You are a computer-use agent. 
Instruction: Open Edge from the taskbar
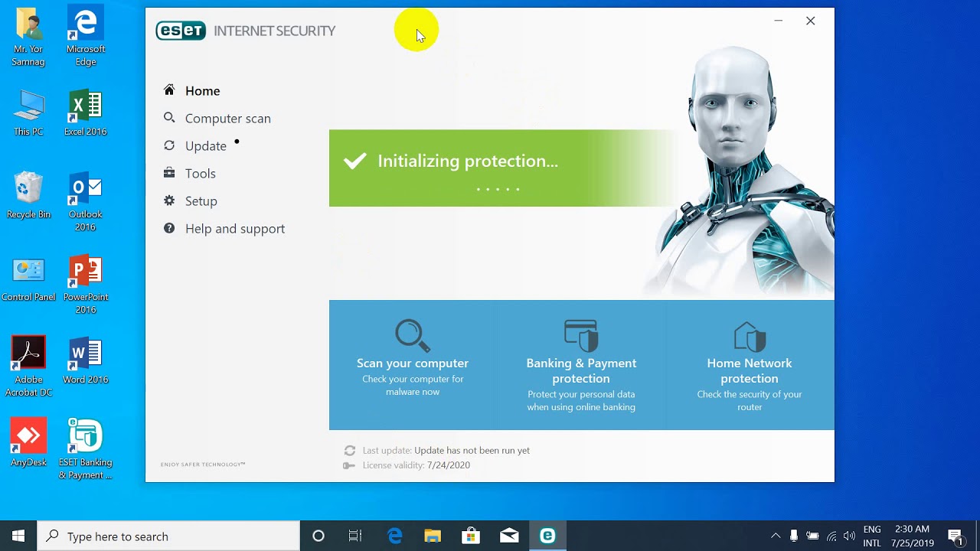pos(394,536)
